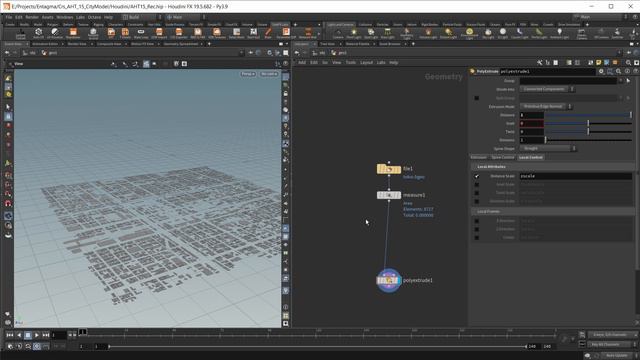Enable the Center local frame checkbox
Screen dimensions: 640x360
tap(477, 237)
